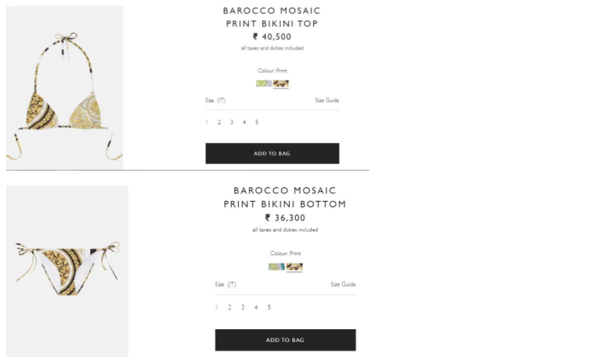Choose the gold Barocco swatch for bikini bottom
Screen dimensions: 589x364
pyautogui.click(x=294, y=267)
